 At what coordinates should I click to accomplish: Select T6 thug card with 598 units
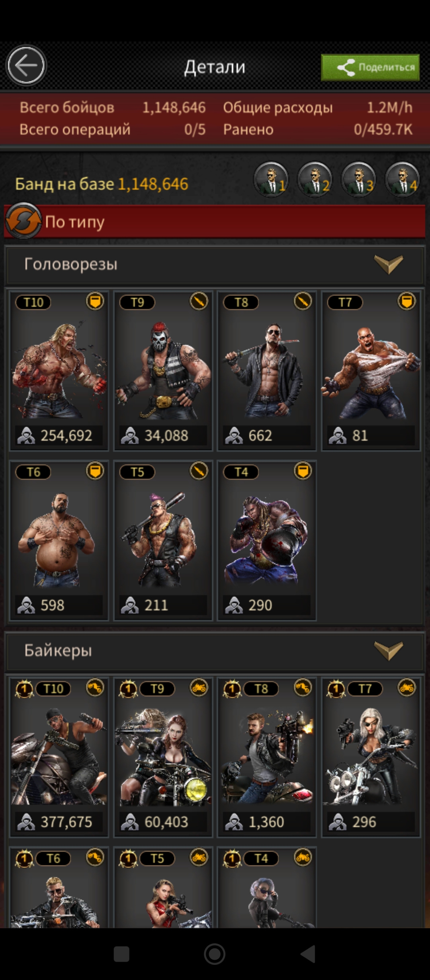tap(59, 541)
